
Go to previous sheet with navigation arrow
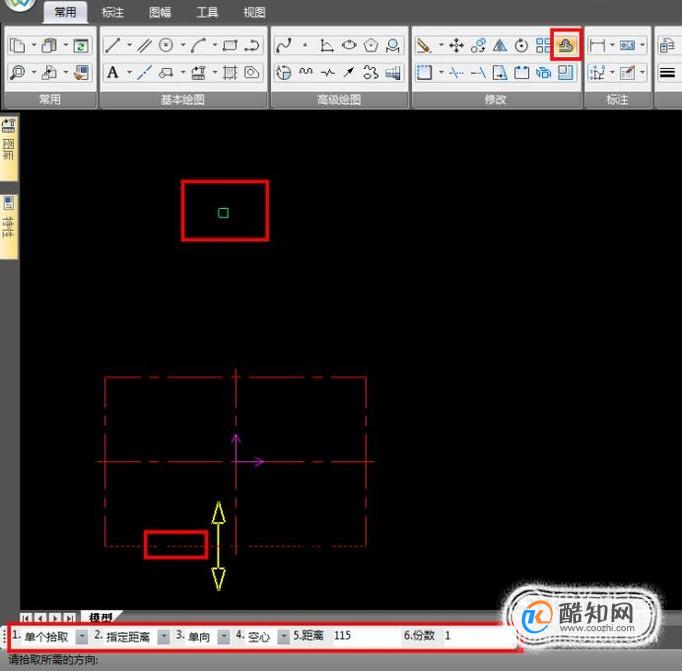tap(40, 618)
